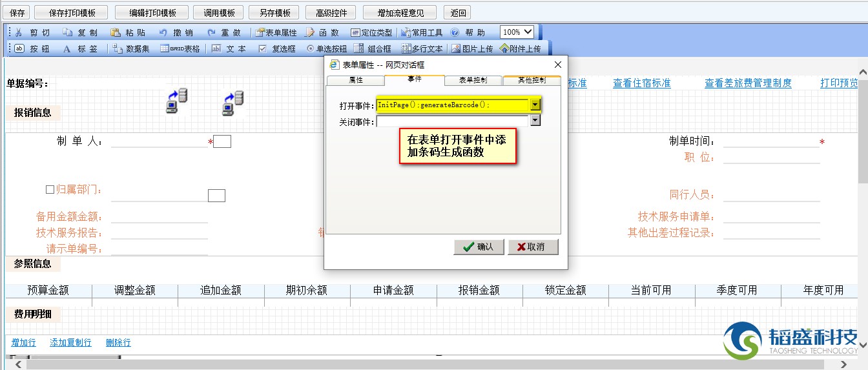Open the 打印预览 link
Viewport: 868px width, 370px height.
pyautogui.click(x=840, y=83)
